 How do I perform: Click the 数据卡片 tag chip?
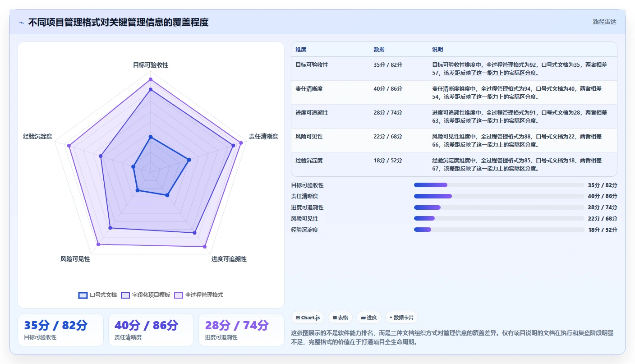click(401, 318)
